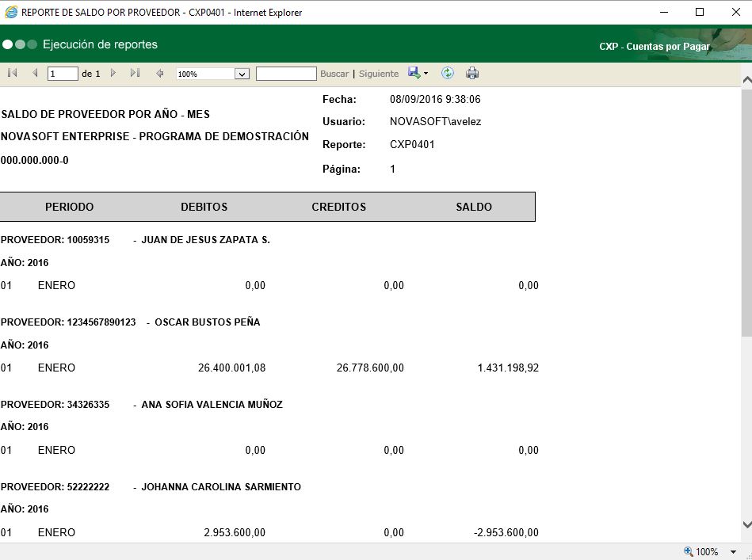Screen dimensions: 752x560
Task: Click the PERIODO column header
Action: (70, 207)
